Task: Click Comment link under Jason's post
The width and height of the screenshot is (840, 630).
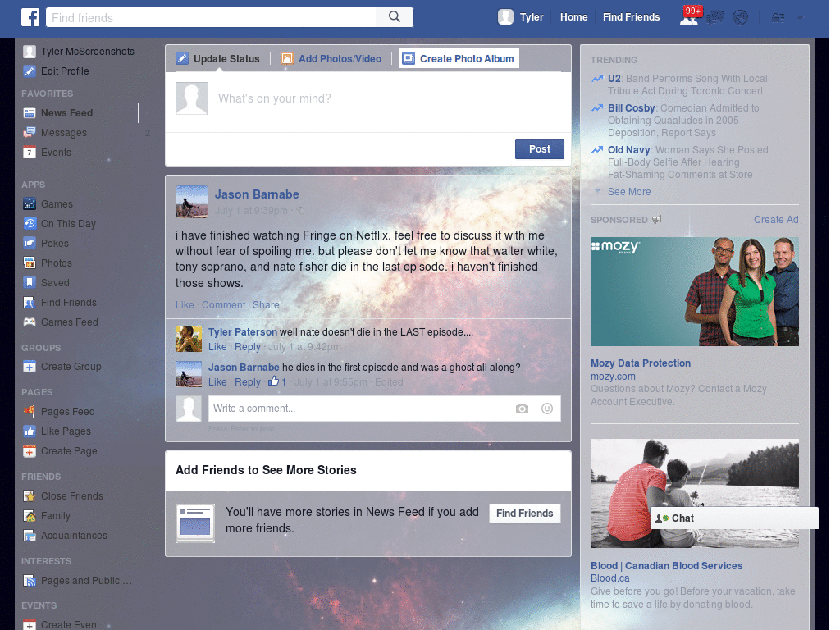Action: tap(223, 305)
